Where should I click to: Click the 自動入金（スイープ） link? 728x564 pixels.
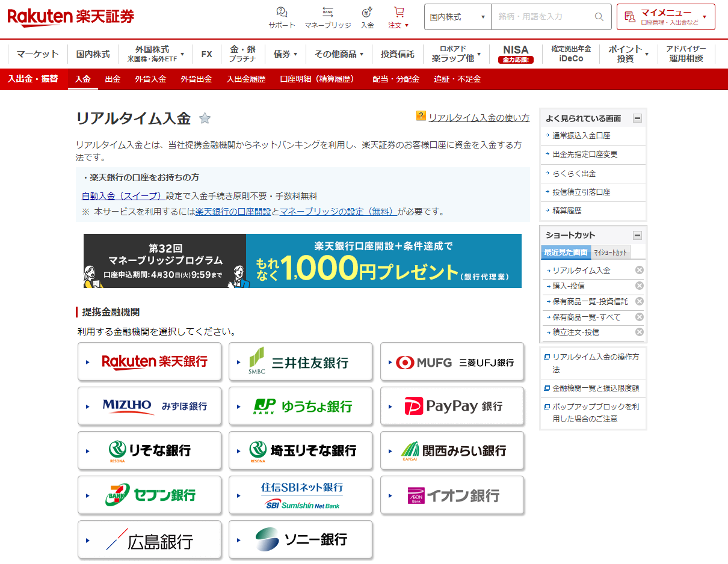123,196
